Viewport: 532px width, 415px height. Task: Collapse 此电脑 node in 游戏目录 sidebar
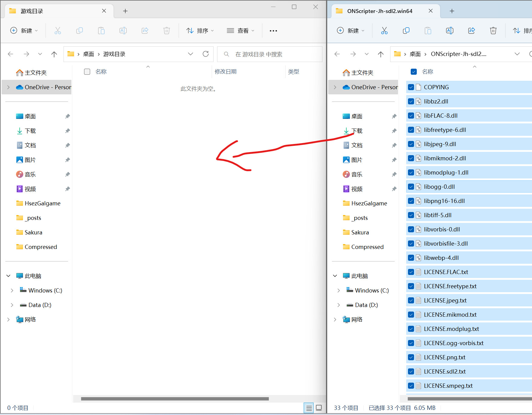(8, 276)
